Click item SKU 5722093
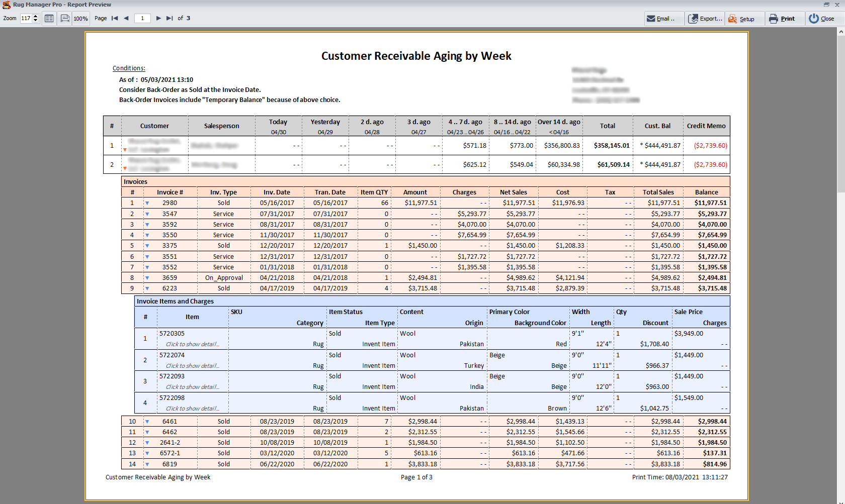This screenshot has width=845, height=504. point(172,376)
